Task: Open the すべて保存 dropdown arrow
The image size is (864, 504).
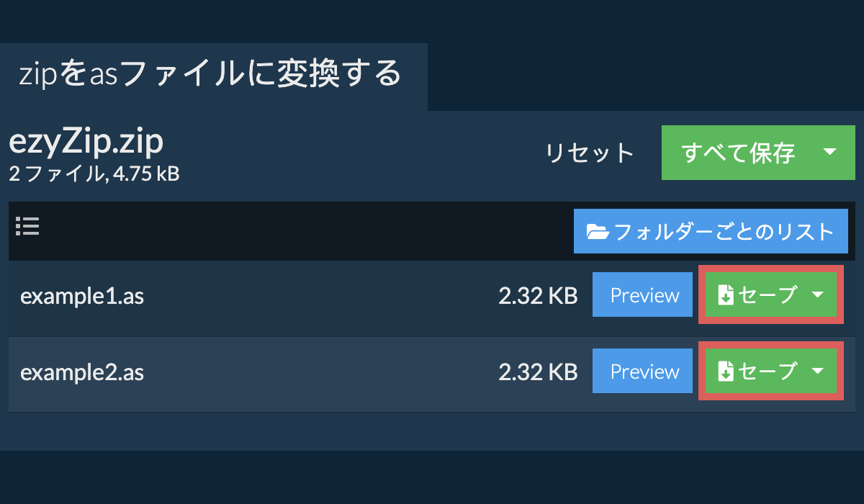Action: click(829, 152)
